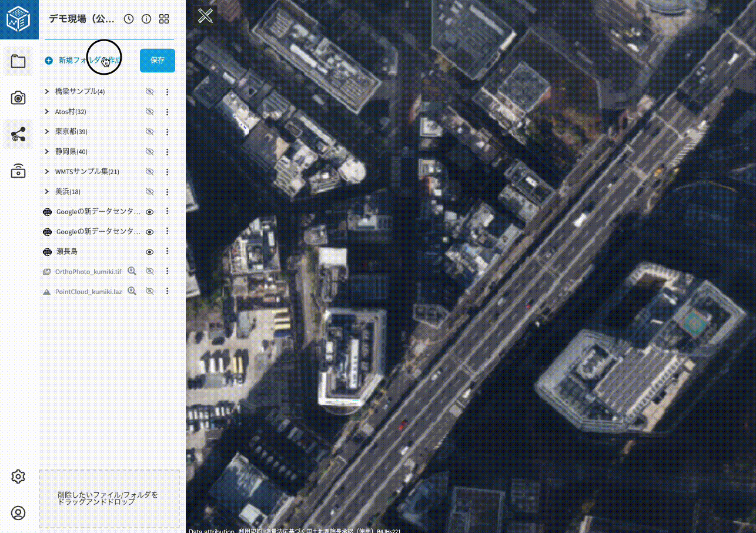Viewport: 756px width, 533px height.
Task: Expand the WMTSサンプル集 folder
Action: click(47, 171)
